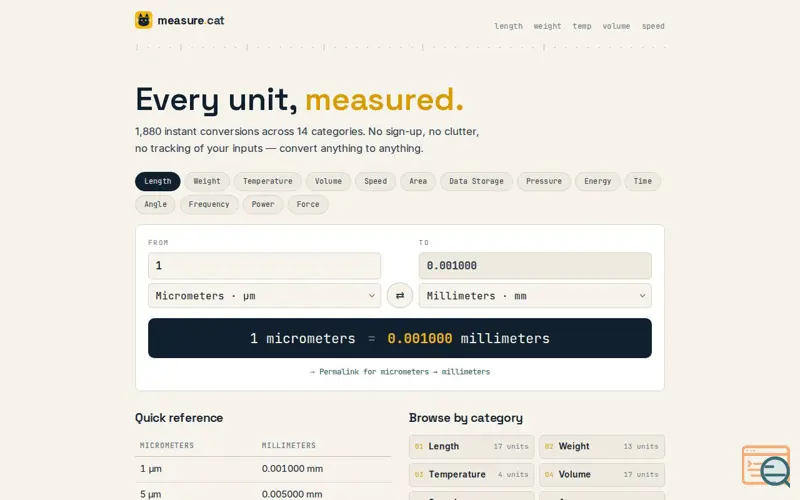Open the floating page inspector icon
This screenshot has width=800, height=500.
tap(765, 465)
